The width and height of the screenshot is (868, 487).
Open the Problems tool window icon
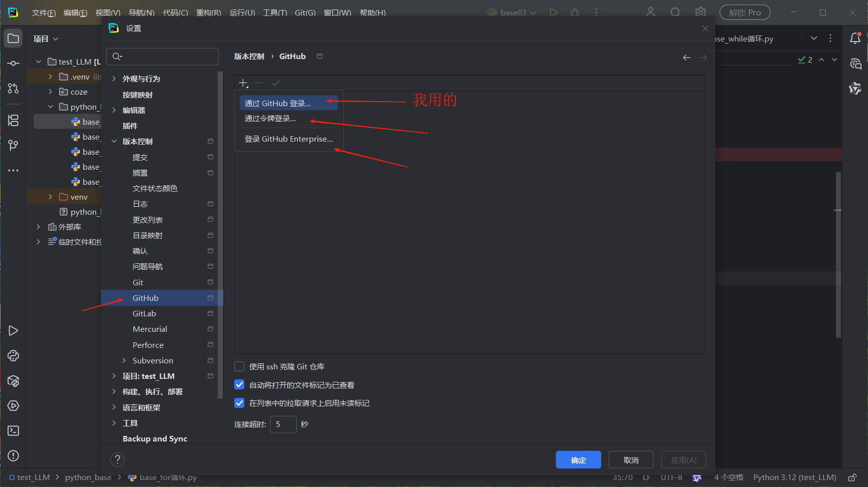[x=14, y=456]
